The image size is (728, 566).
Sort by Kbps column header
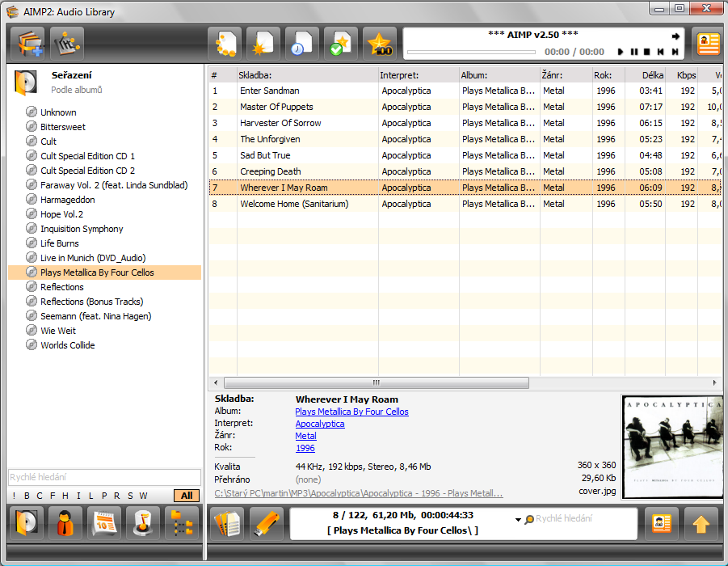point(682,75)
